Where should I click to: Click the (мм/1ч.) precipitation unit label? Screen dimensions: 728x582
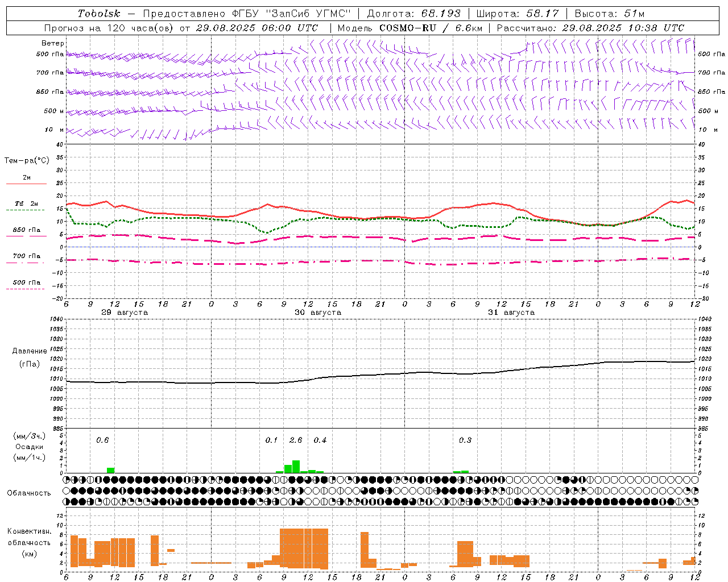click(30, 458)
